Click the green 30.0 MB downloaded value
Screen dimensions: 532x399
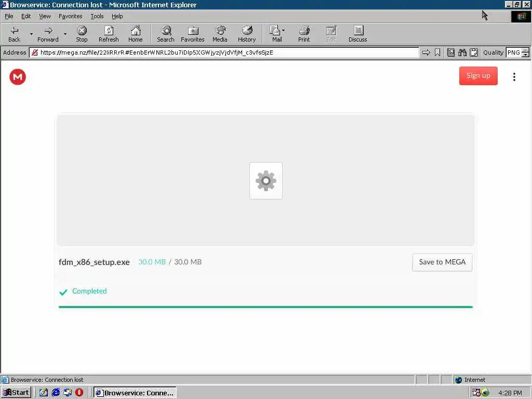[x=152, y=262]
